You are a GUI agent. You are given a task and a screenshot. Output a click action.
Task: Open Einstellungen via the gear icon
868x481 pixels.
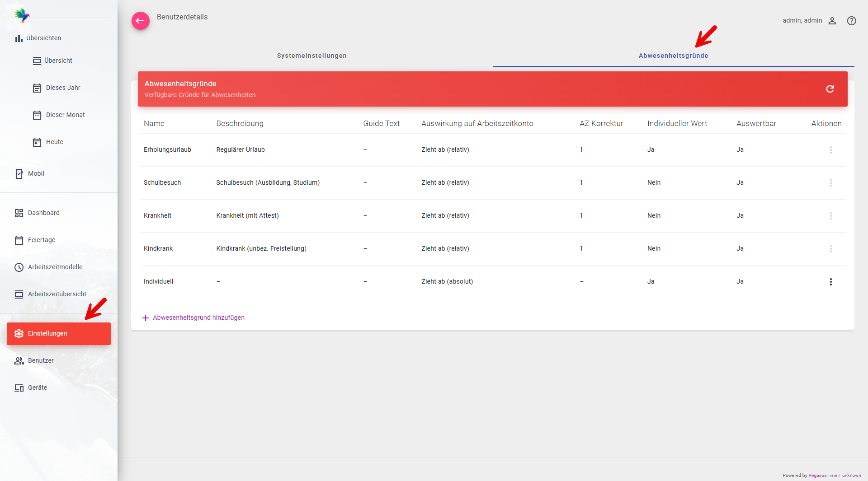click(19, 334)
